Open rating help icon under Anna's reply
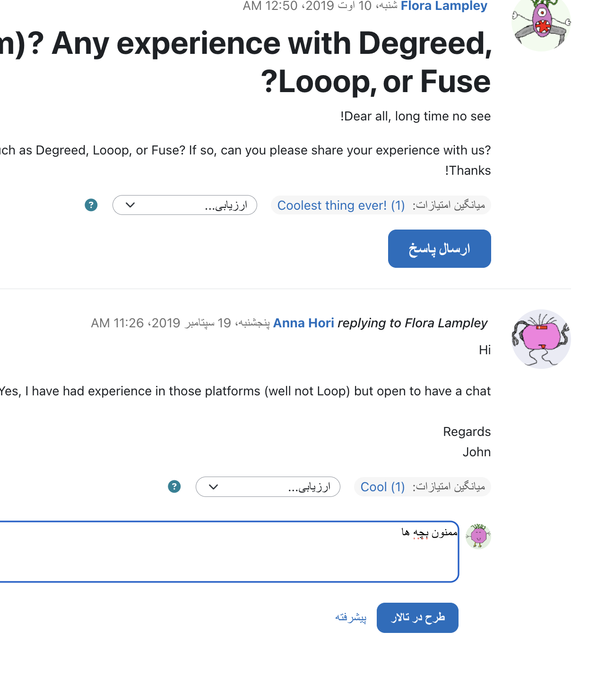This screenshot has width=589, height=700. pyautogui.click(x=174, y=487)
